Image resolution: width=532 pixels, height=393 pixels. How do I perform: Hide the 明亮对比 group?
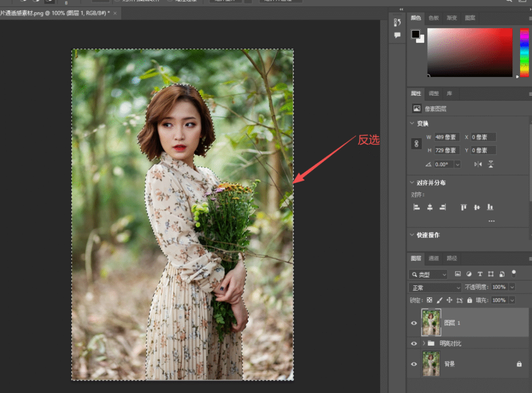tap(414, 344)
